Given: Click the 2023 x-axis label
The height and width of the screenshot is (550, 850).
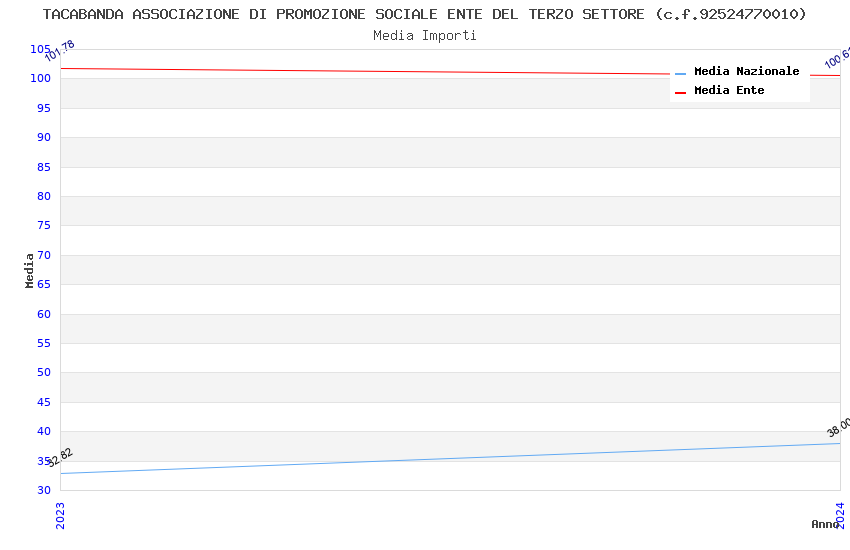Looking at the screenshot, I should [60, 515].
